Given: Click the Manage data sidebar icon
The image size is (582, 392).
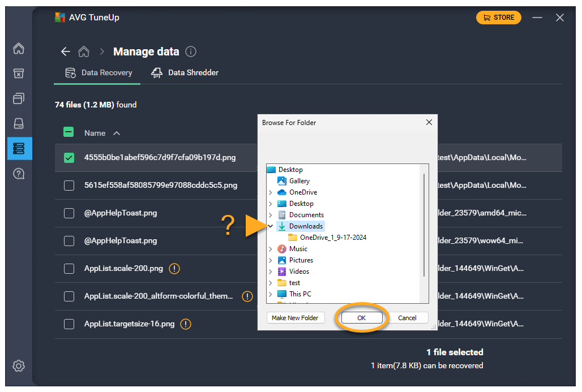Looking at the screenshot, I should (x=19, y=148).
